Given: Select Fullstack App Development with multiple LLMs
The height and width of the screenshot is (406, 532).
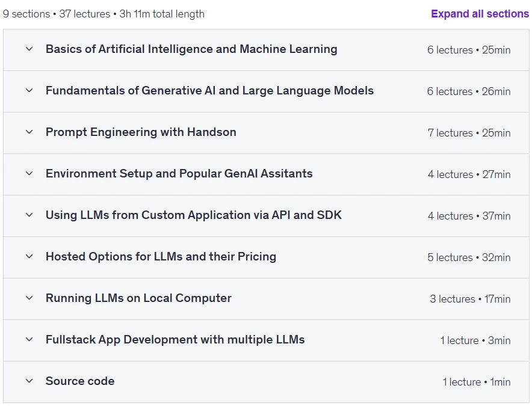Looking at the screenshot, I should tap(175, 339).
